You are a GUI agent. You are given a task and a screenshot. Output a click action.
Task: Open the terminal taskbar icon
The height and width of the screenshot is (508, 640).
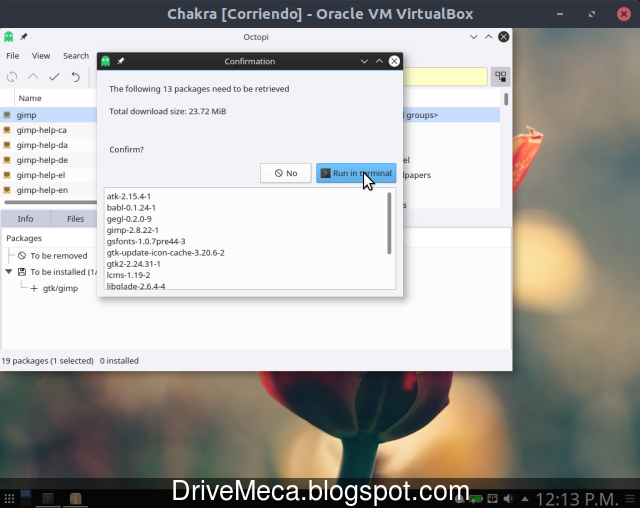[48, 499]
